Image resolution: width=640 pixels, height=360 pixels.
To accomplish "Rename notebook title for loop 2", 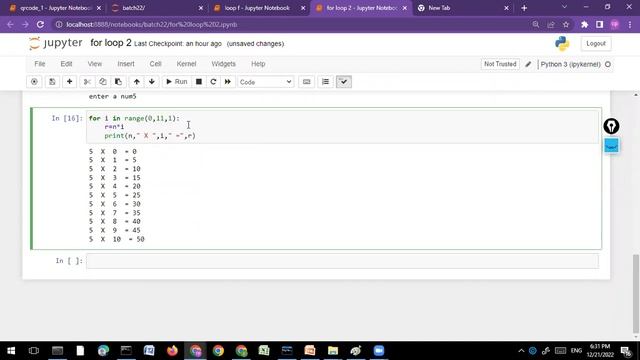I will tap(111, 43).
